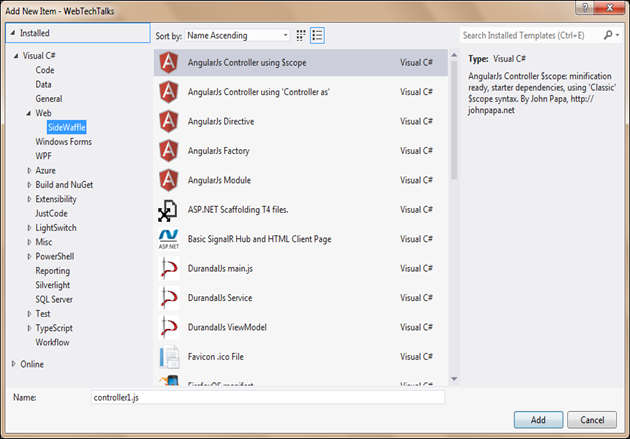Select the Data category
Image resolution: width=630 pixels, height=439 pixels.
coord(43,84)
